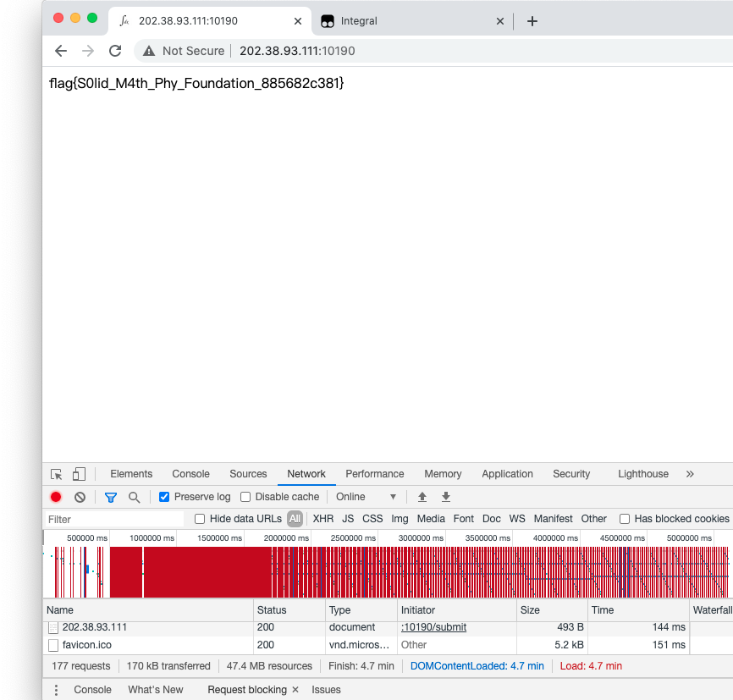Open network search with magnifier icon

134,497
